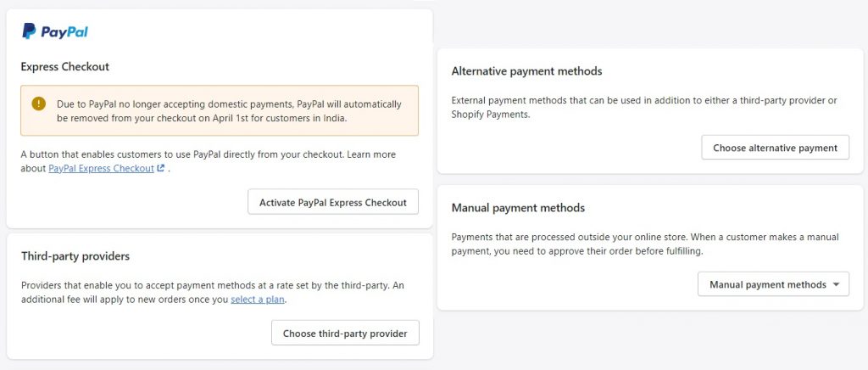Click the external-link icon after PayPal Express Checkout

coord(161,169)
